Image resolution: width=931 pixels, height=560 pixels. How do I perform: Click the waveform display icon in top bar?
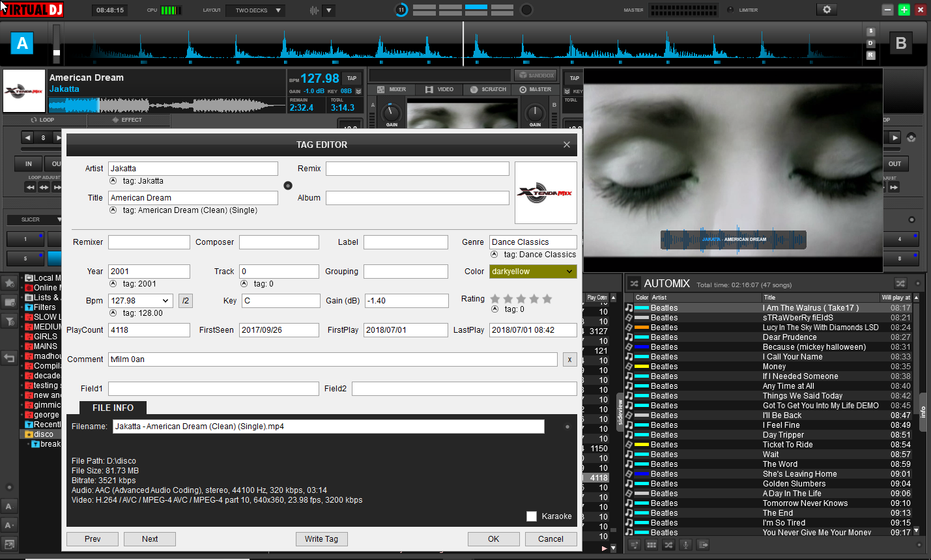[315, 10]
